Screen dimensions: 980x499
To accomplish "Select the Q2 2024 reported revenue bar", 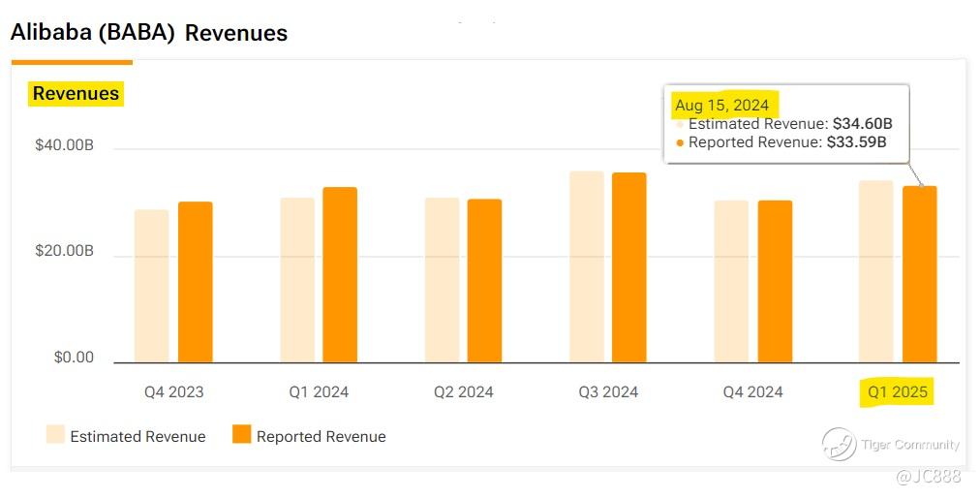I will 484,281.
